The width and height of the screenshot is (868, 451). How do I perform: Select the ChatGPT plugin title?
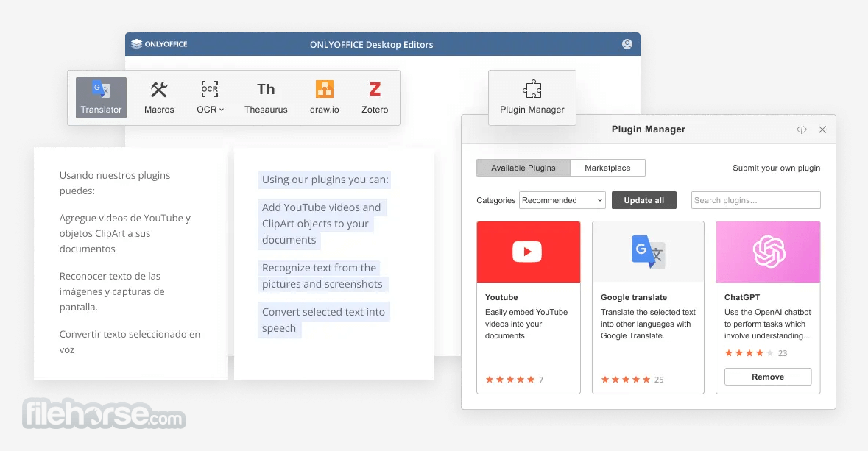[742, 297]
